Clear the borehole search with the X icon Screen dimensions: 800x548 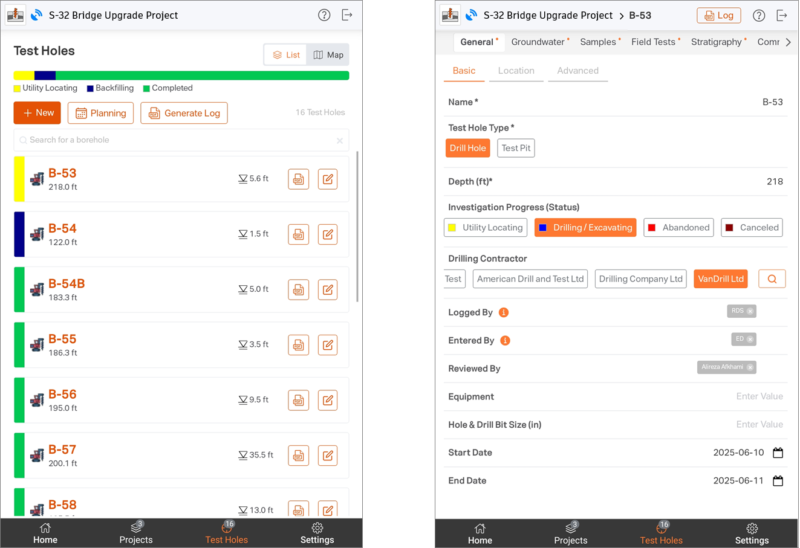coord(339,140)
